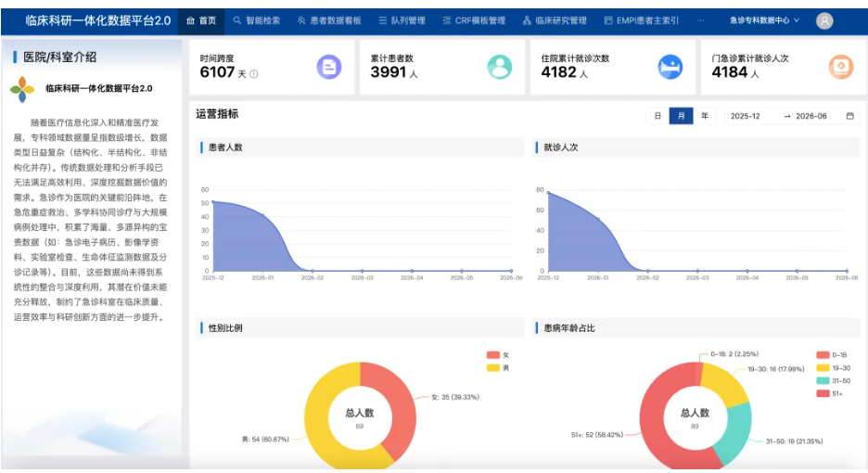Click the label 0-18: 2 (2.25%)
868x473 pixels.
point(734,354)
